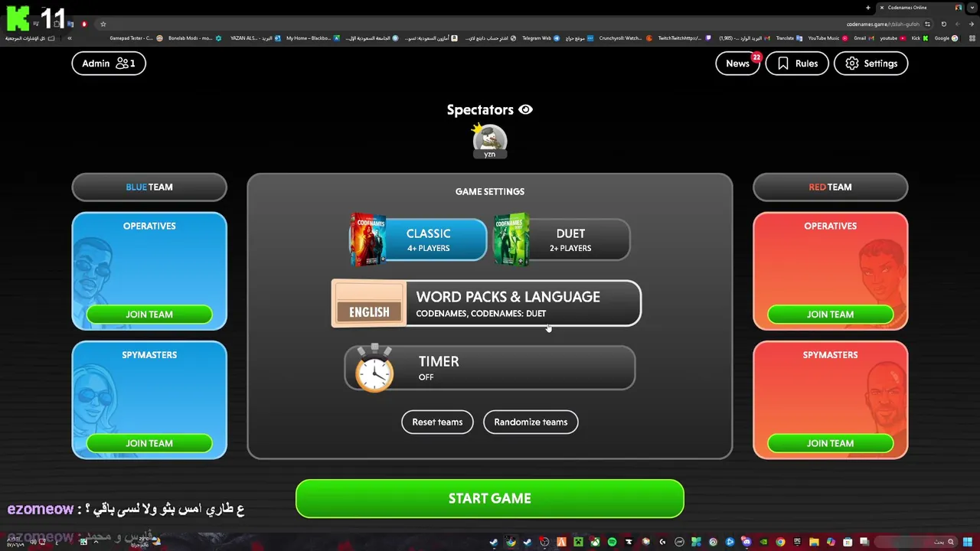Click Reset teams
Image resolution: width=980 pixels, height=551 pixels.
coord(437,422)
